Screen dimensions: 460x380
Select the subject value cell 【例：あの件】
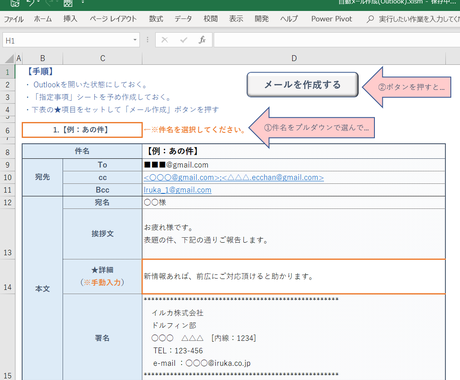tap(294, 151)
